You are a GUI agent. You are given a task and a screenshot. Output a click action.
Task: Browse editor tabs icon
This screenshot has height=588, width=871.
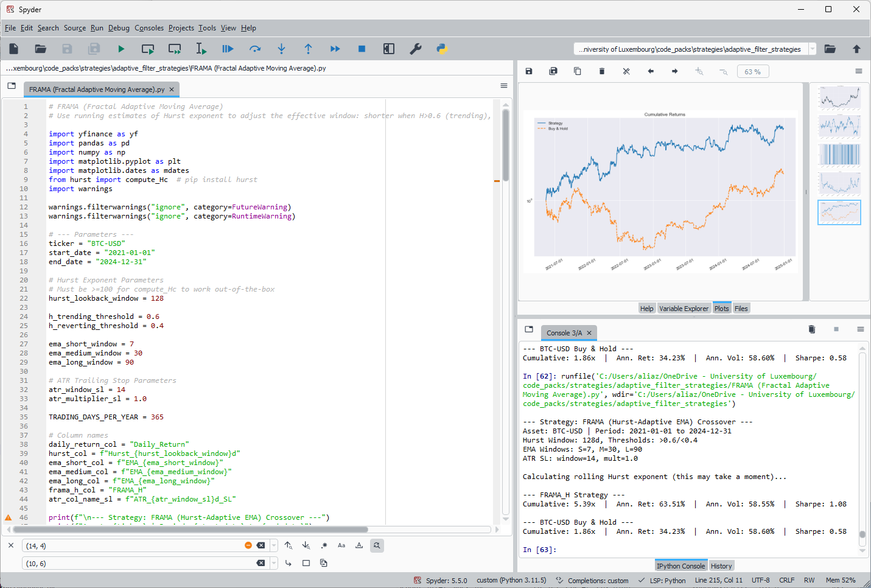coord(12,86)
